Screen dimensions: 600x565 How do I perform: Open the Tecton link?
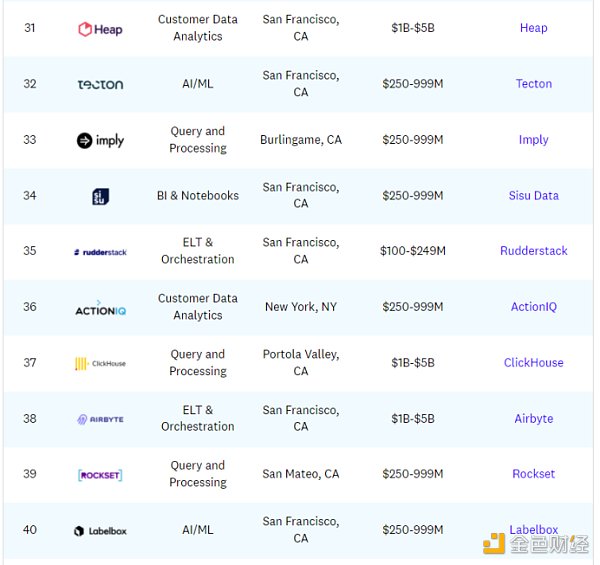533,84
